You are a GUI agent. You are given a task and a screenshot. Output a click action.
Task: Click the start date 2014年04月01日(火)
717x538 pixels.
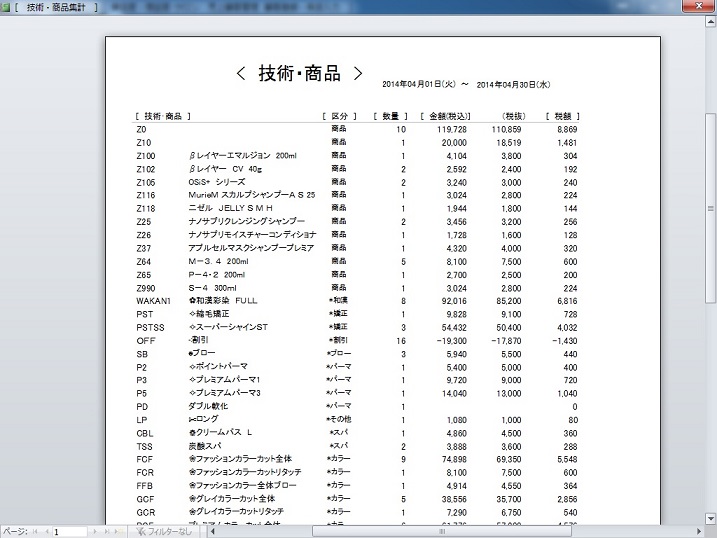point(419,85)
